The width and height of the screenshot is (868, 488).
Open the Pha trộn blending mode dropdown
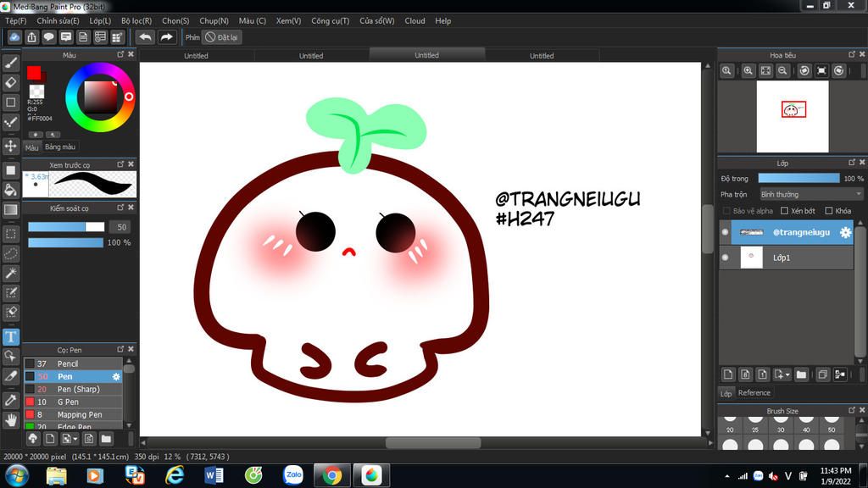811,194
